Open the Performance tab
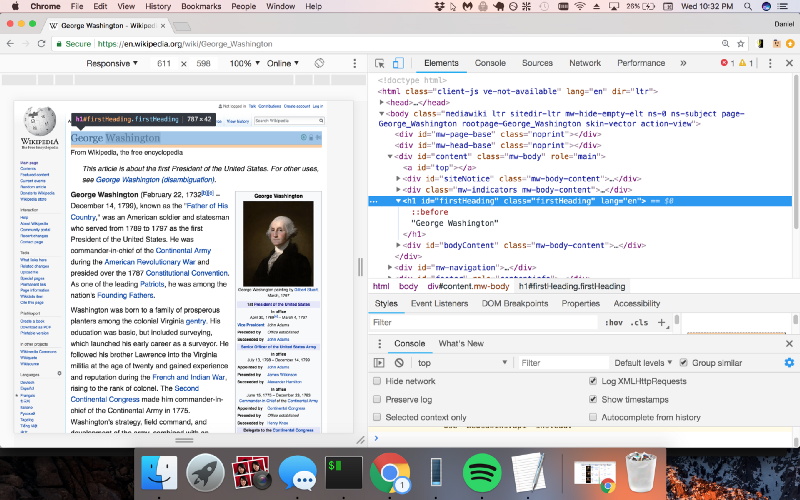Screen dimensions: 800x500 pyautogui.click(x=641, y=63)
